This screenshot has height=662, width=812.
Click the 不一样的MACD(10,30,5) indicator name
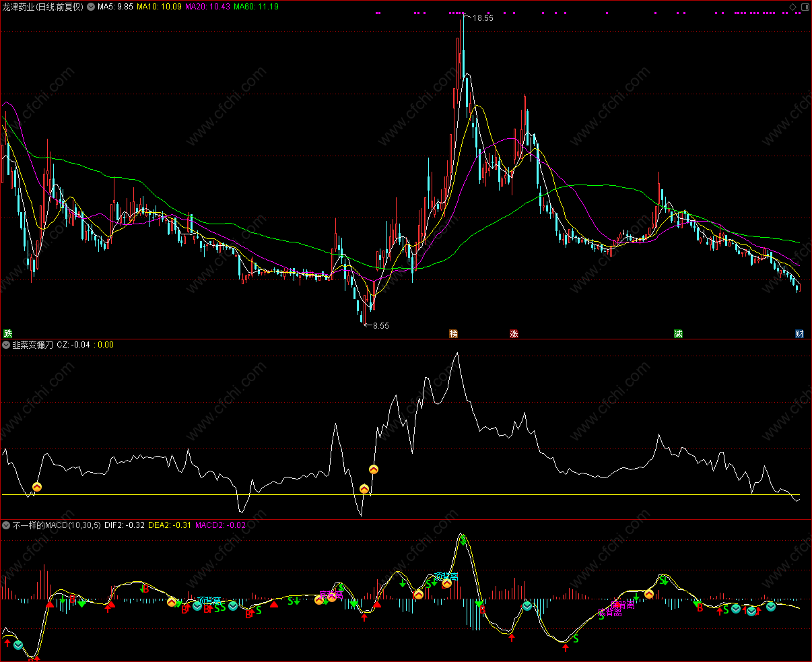click(57, 525)
